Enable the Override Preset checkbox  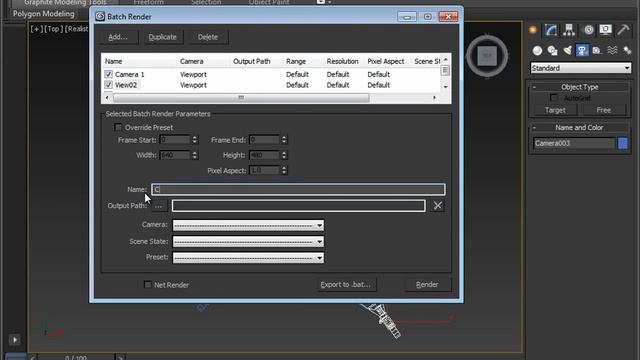118,127
